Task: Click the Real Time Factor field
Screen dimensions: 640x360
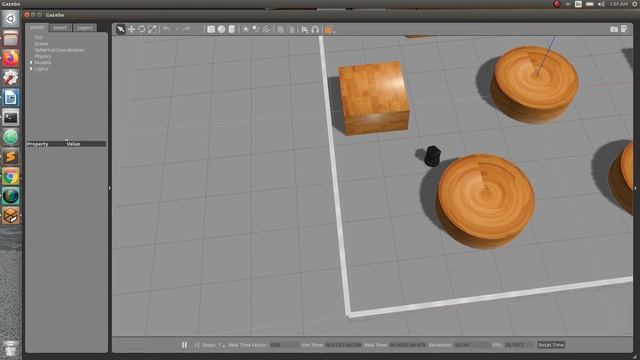Action: pyautogui.click(x=284, y=345)
